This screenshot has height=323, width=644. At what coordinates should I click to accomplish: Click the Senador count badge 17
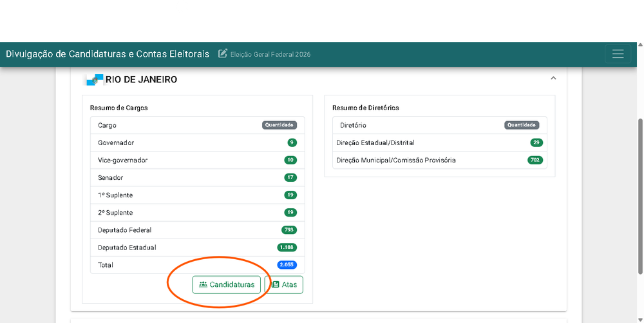[290, 177]
